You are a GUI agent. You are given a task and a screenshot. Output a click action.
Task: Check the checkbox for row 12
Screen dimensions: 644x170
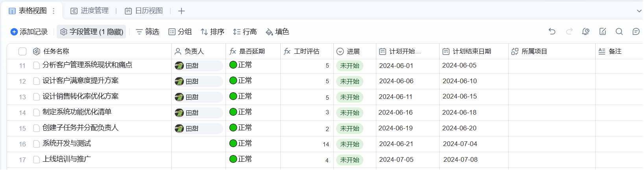37,81
